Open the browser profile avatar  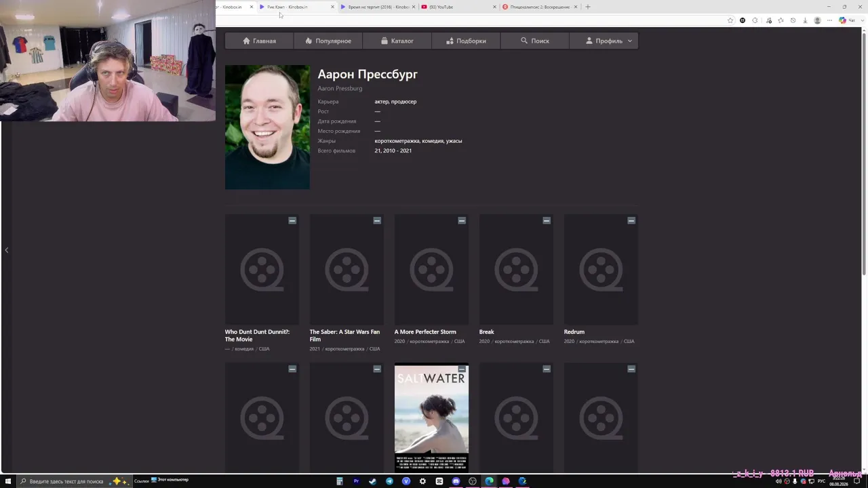tap(817, 20)
